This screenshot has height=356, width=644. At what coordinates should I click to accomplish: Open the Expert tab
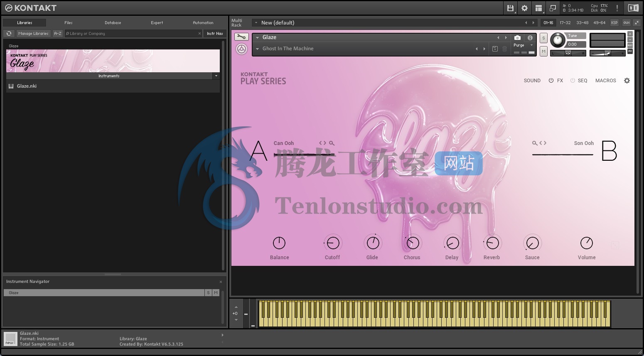(157, 23)
